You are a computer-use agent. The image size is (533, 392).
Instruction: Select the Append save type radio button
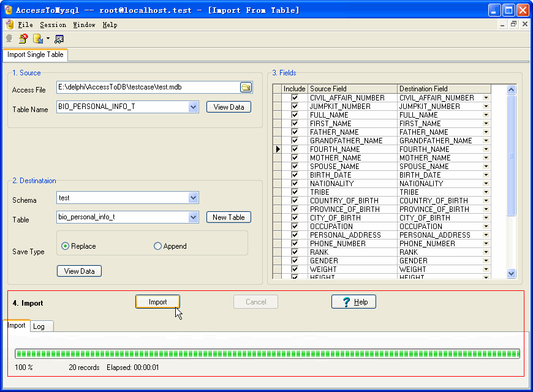[157, 246]
